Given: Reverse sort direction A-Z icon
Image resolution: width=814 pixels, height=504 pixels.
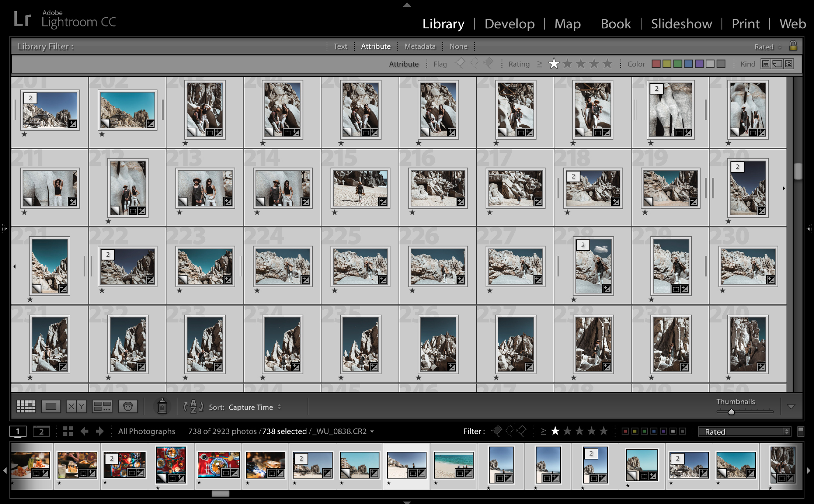Looking at the screenshot, I should point(193,407).
